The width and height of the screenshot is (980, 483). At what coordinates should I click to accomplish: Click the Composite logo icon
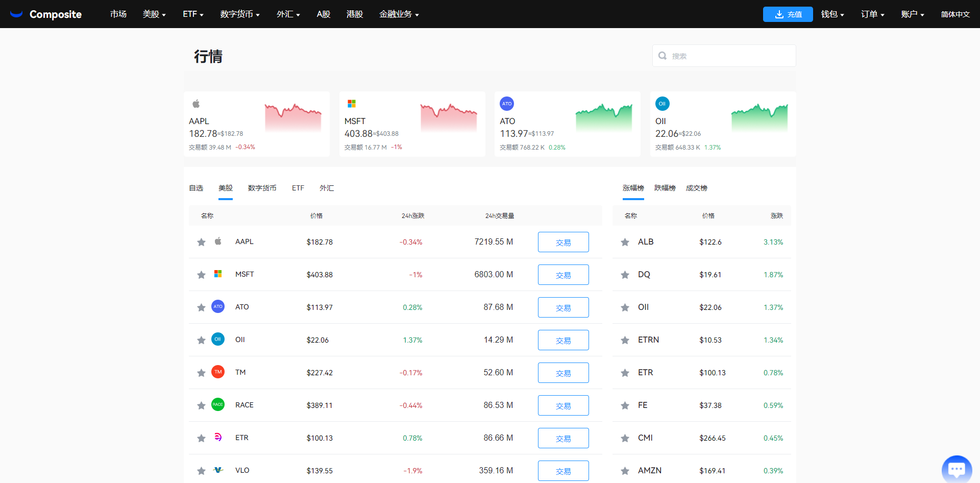tap(16, 14)
